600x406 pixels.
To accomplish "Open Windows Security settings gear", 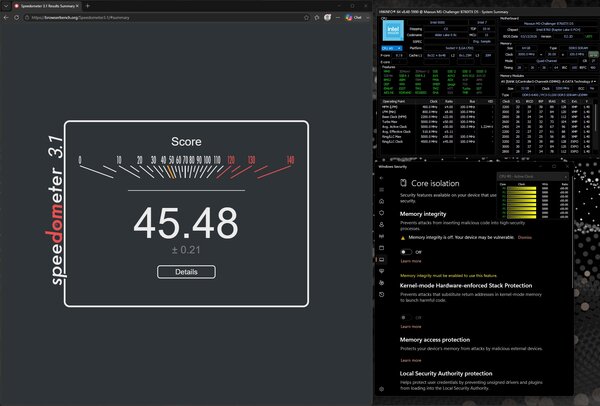I will click(x=382, y=389).
